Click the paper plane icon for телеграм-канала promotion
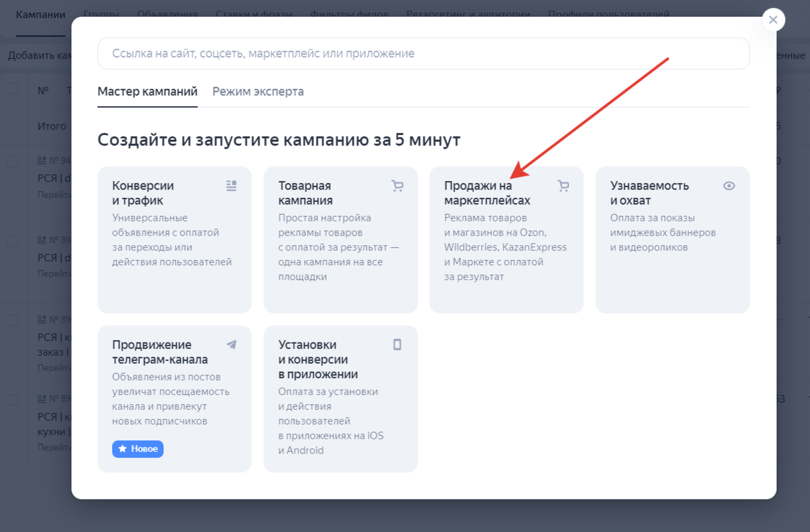This screenshot has height=532, width=810. coord(232,344)
